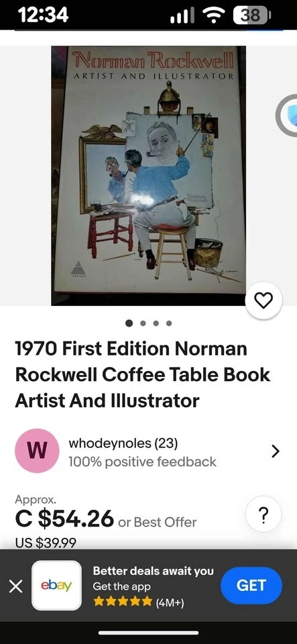
Task: Tap the listing title 1970 First Edition Norman Rockwell
Action: coord(142,374)
